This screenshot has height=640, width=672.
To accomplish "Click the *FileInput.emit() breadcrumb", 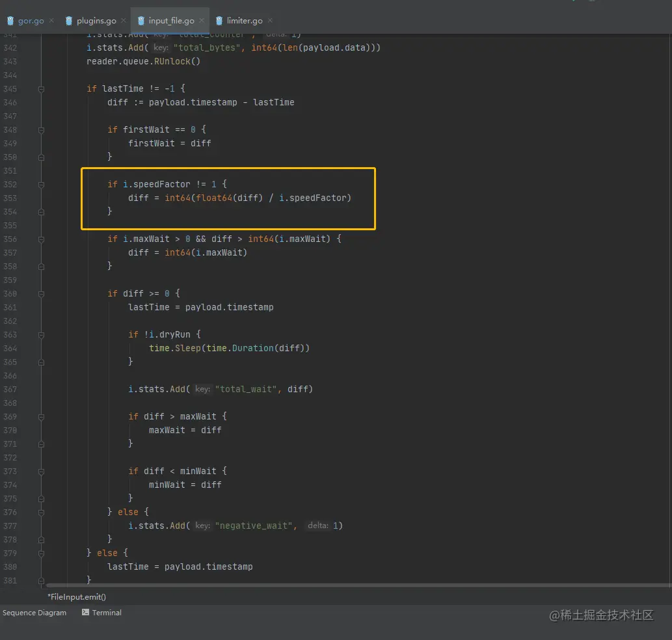I will [x=77, y=596].
